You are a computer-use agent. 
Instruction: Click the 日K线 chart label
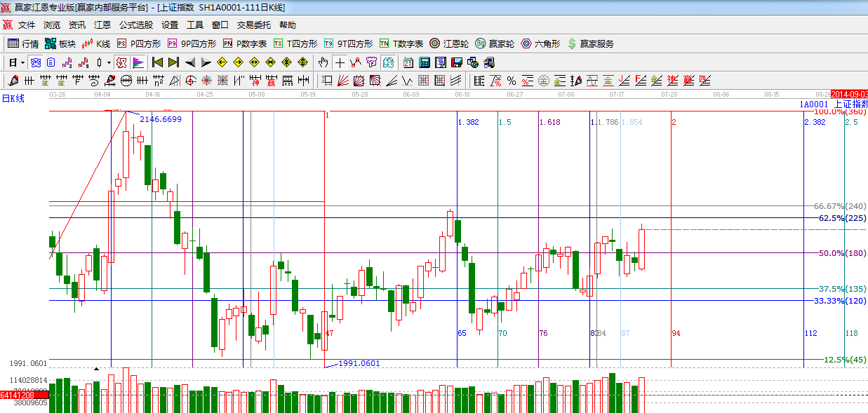pos(13,98)
